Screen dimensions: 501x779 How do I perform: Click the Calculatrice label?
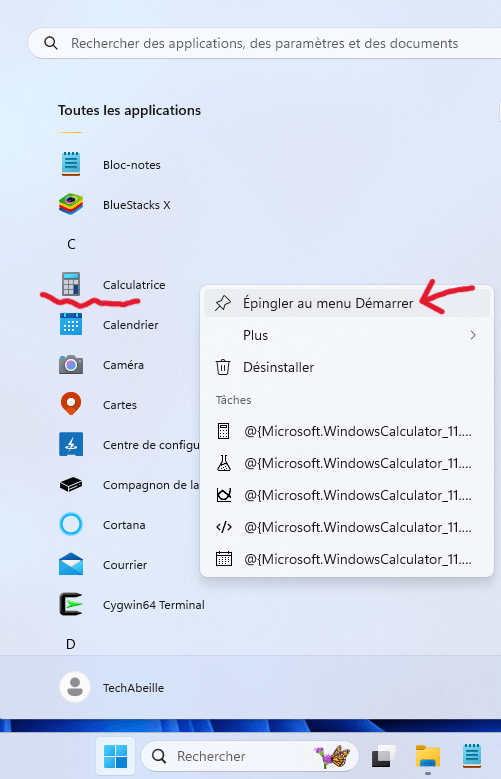(x=134, y=285)
